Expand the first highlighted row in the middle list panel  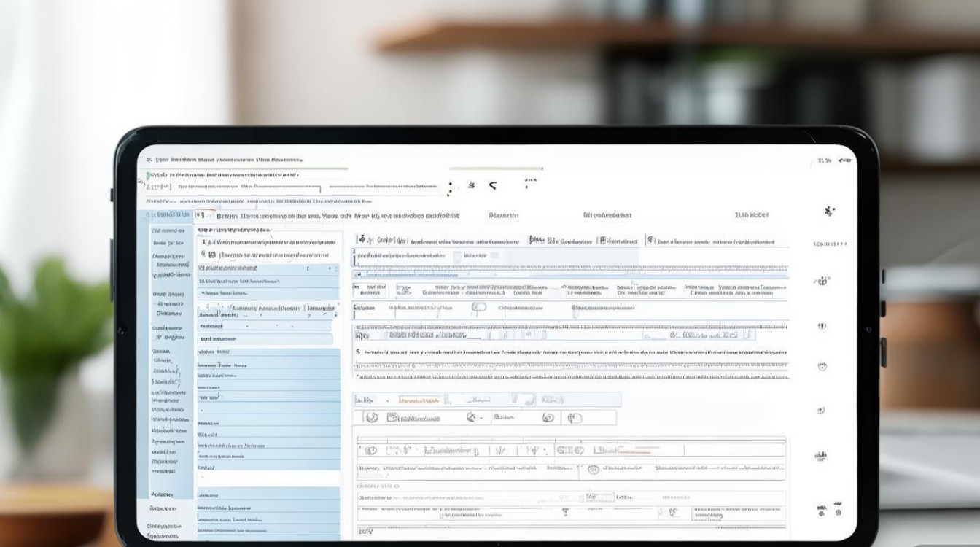tap(268, 269)
